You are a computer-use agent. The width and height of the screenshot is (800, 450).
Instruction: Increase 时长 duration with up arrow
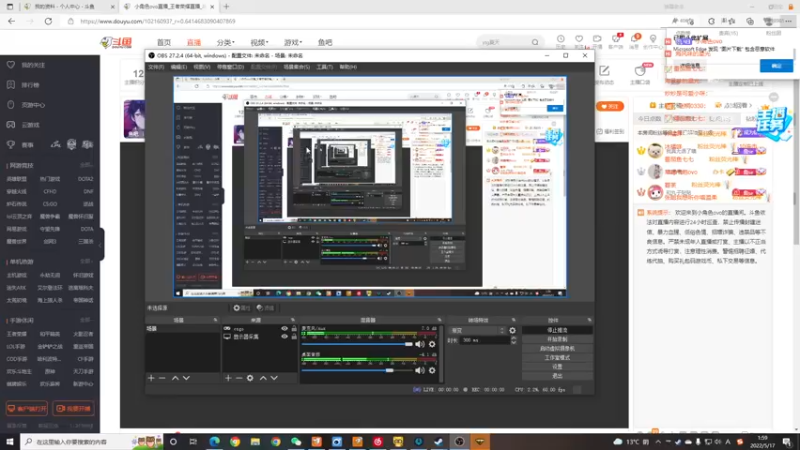[x=513, y=338]
